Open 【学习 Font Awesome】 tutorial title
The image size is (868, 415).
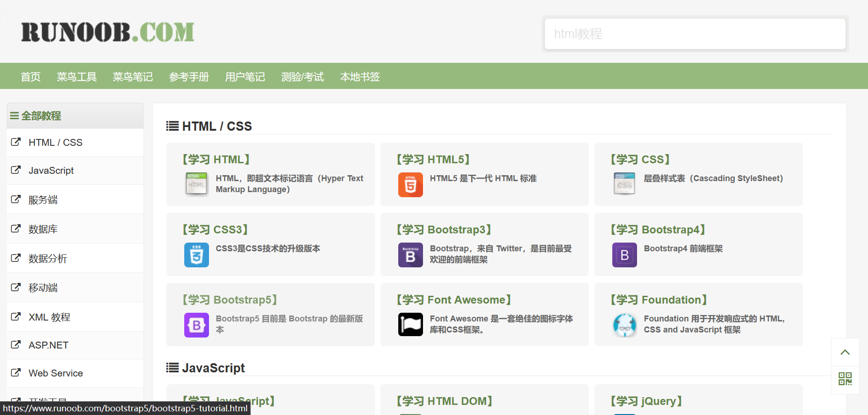coord(454,300)
